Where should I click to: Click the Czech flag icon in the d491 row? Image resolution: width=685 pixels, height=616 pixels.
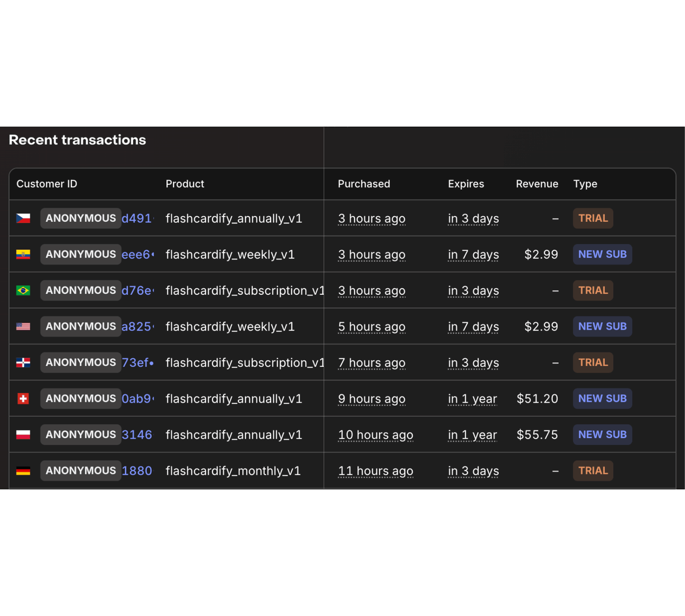[23, 218]
